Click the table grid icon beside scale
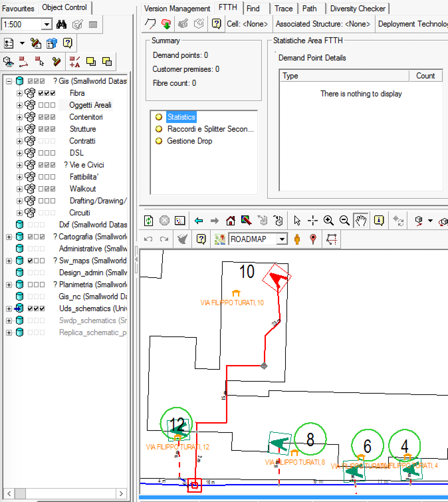 (x=93, y=25)
